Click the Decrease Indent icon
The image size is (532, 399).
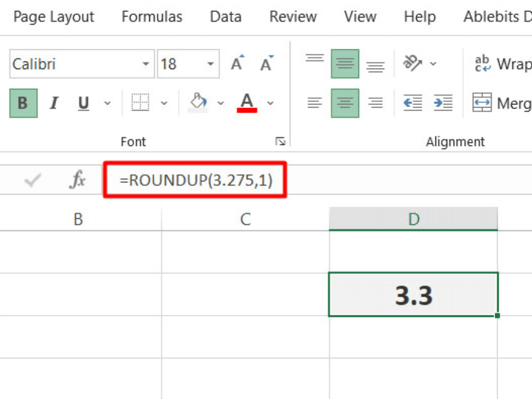(x=413, y=103)
